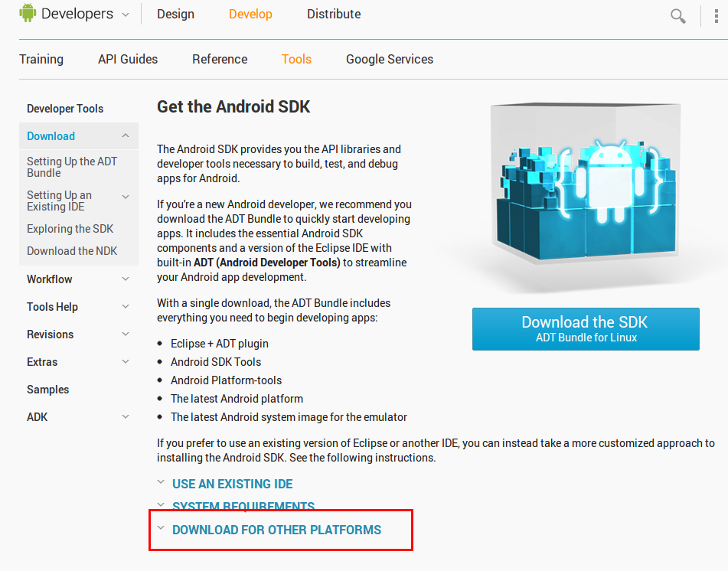The height and width of the screenshot is (571, 728).
Task: Click the latest Android system image bullet
Action: tap(289, 417)
